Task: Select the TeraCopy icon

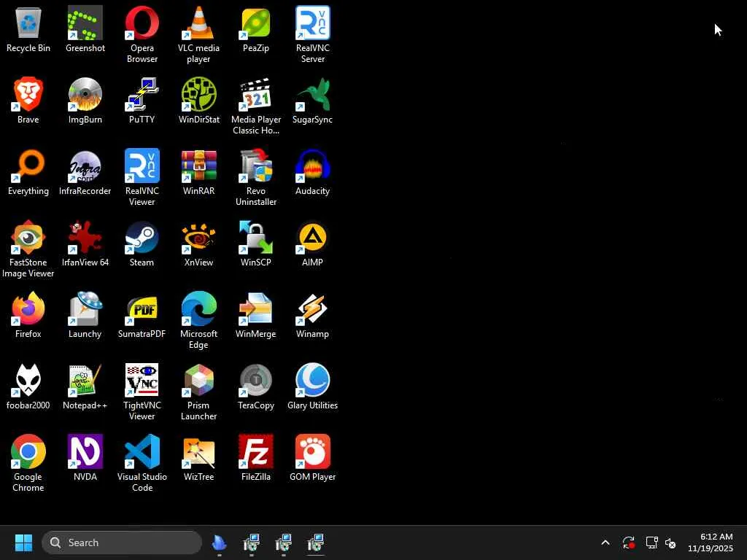Action: tap(256, 386)
